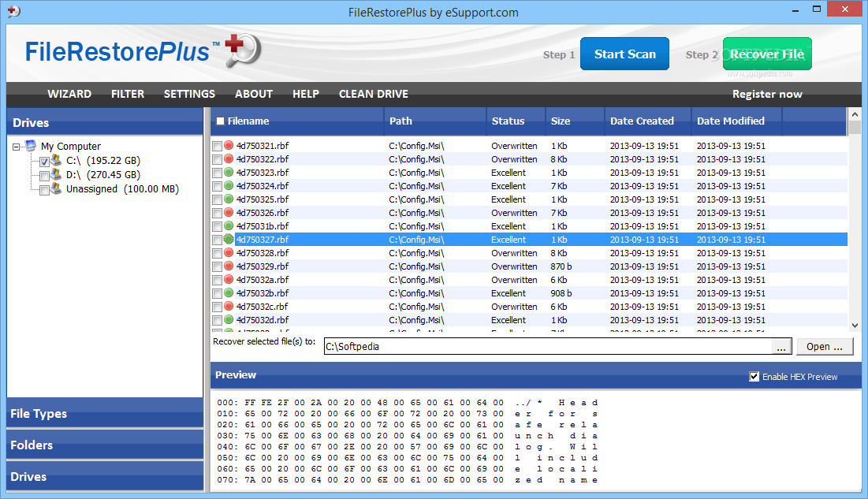The width and height of the screenshot is (868, 499).
Task: Tick the checkbox for 4d750323.rbf
Action: 217,173
